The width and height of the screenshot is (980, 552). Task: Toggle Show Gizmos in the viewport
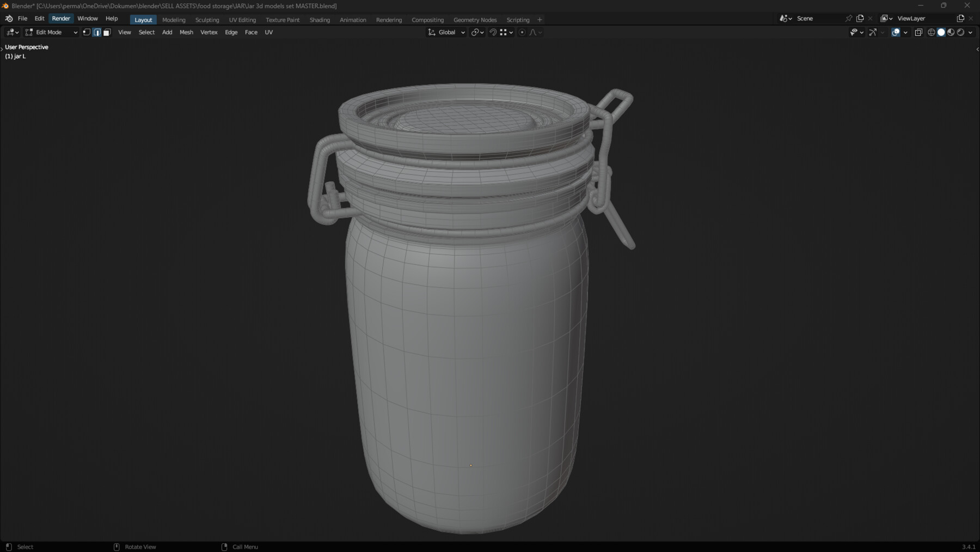click(x=872, y=32)
